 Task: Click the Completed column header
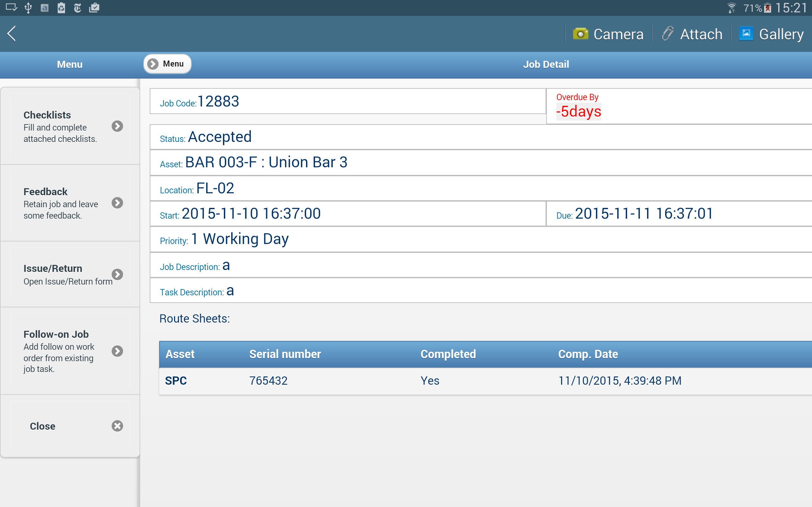[x=448, y=354]
